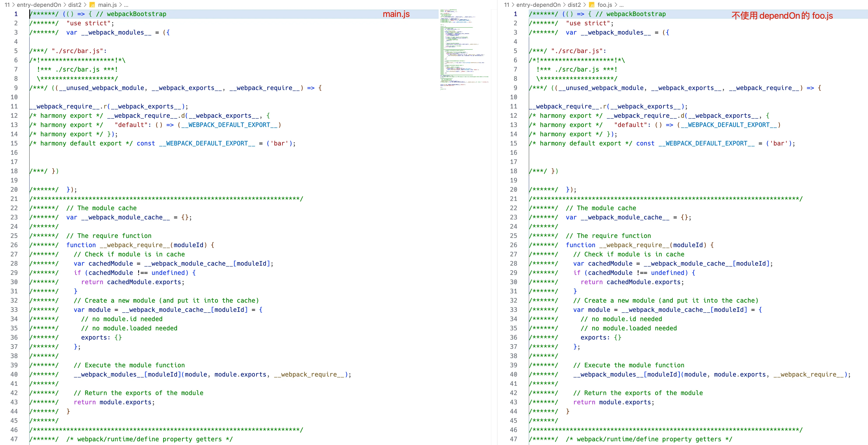Click "// The module cache" comment in foo.js
Viewport: 868px width, 445px height.
601,208
